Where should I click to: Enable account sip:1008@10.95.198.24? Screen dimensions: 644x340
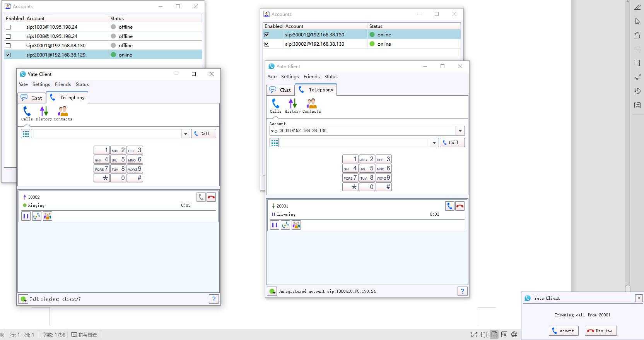(8, 36)
